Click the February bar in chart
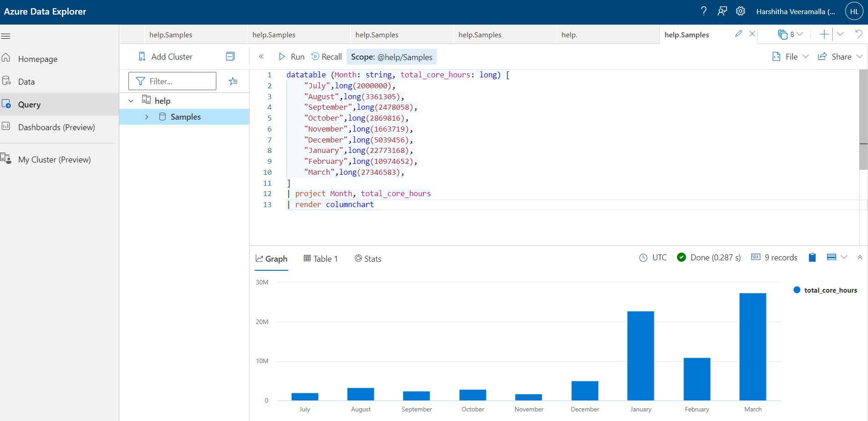The image size is (868, 421). 697,379
